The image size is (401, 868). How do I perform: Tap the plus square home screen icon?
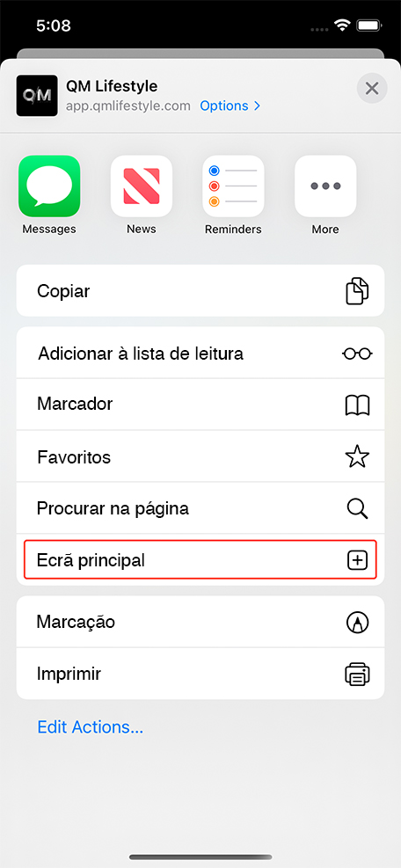click(x=357, y=561)
